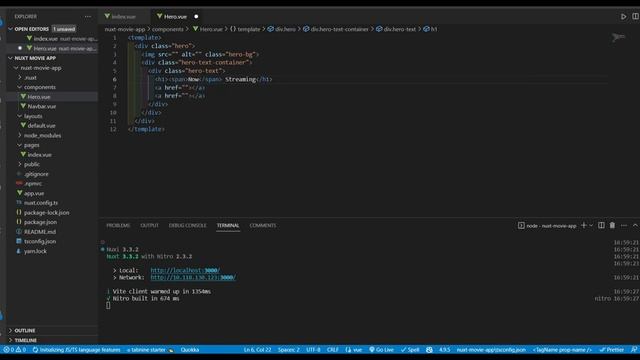
Task: Open terminal panel more actions
Action: click(x=624, y=225)
